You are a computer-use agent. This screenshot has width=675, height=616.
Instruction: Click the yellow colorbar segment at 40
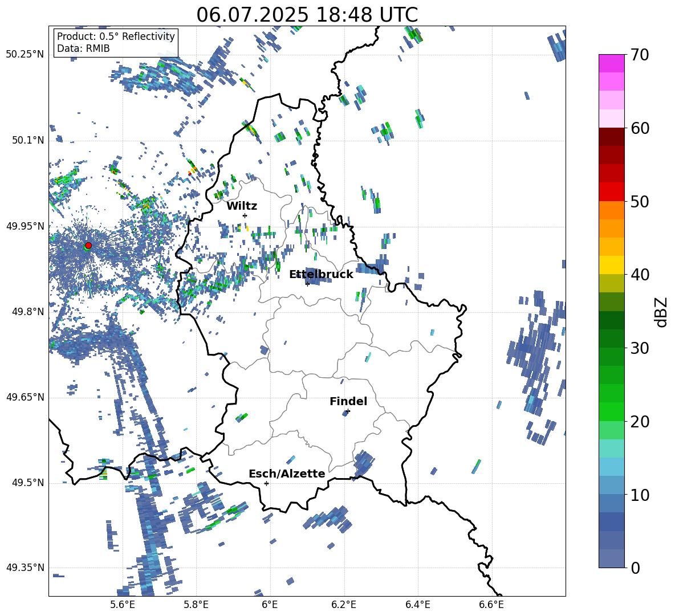coord(611,265)
